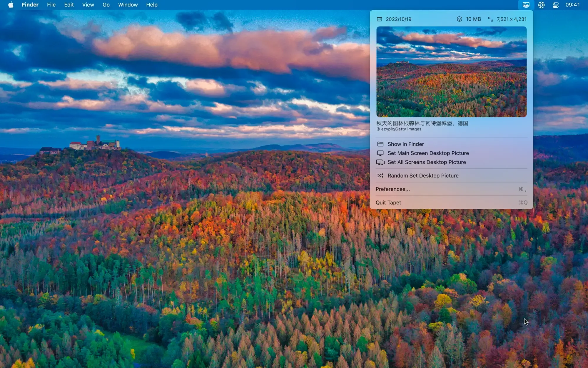The width and height of the screenshot is (588, 368).
Task: Click the menu bar clock showing 09:41
Action: [x=572, y=5]
